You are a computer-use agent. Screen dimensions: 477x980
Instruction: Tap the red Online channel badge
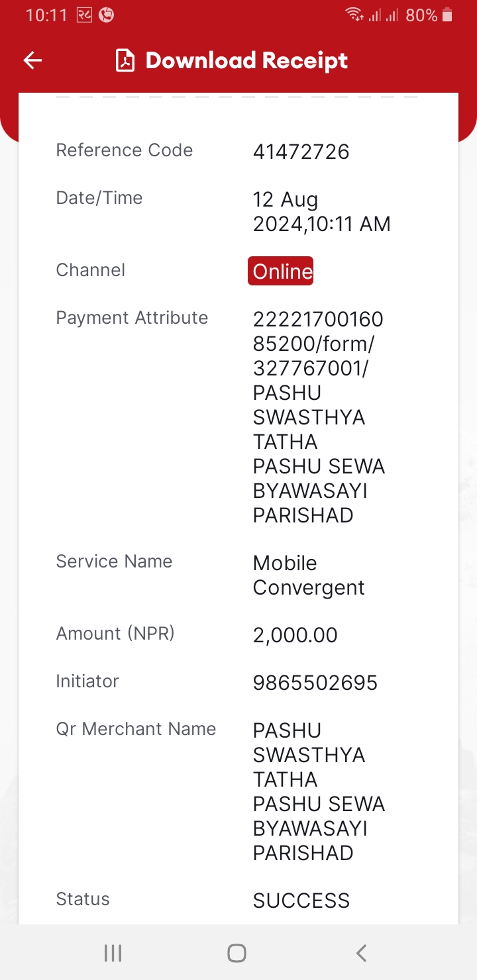281,271
